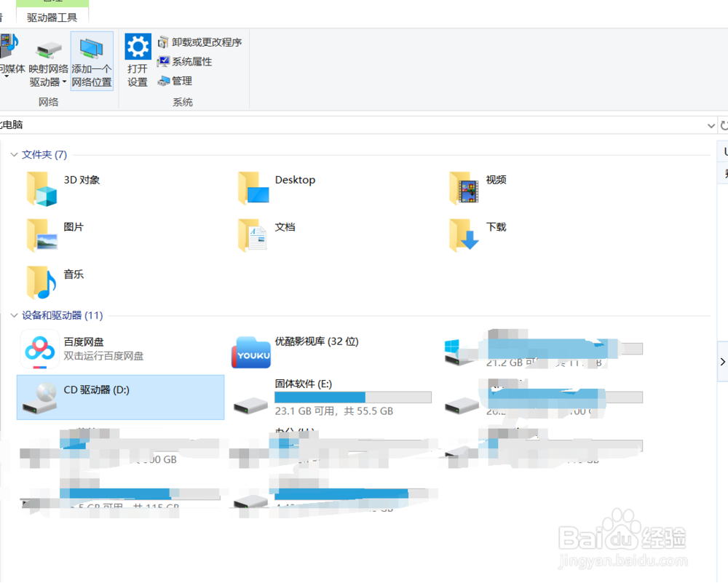728x586 pixels.
Task: Click the 百度网盘 name label
Action: tap(84, 341)
